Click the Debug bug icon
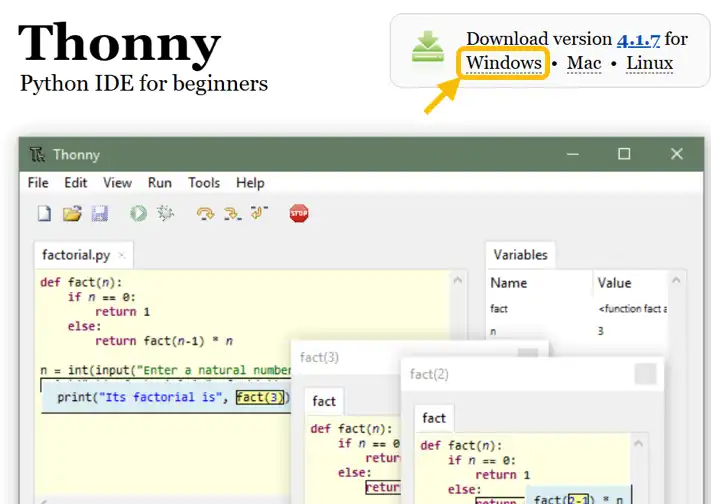 tap(165, 213)
